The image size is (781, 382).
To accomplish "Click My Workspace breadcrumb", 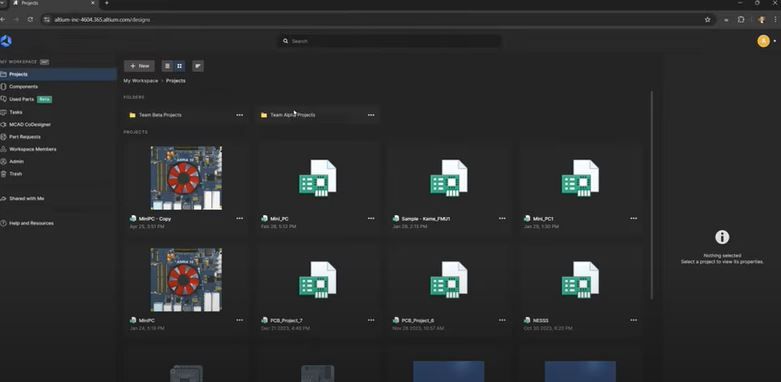I will pos(141,81).
